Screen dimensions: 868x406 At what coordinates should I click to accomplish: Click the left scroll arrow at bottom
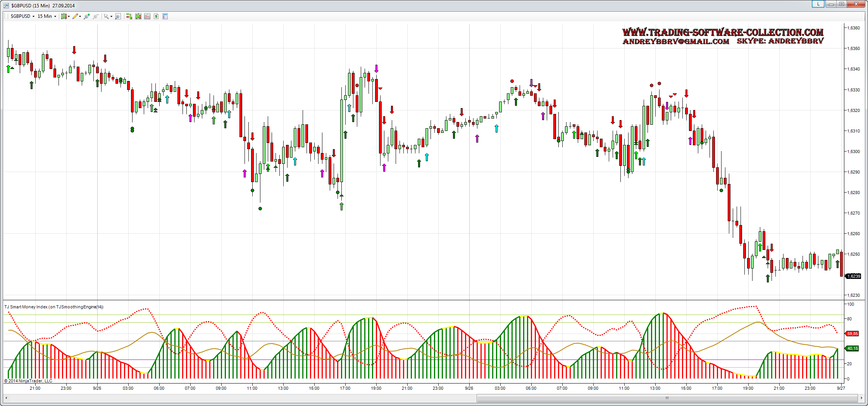(6, 398)
